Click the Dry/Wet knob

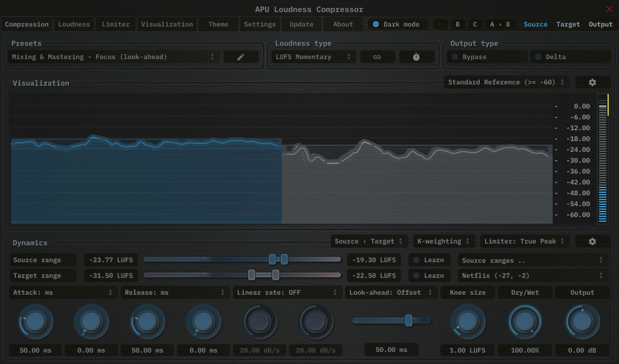tap(524, 321)
